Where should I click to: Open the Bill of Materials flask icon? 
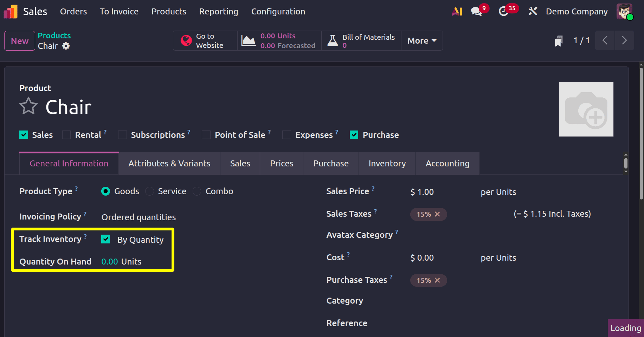(333, 40)
